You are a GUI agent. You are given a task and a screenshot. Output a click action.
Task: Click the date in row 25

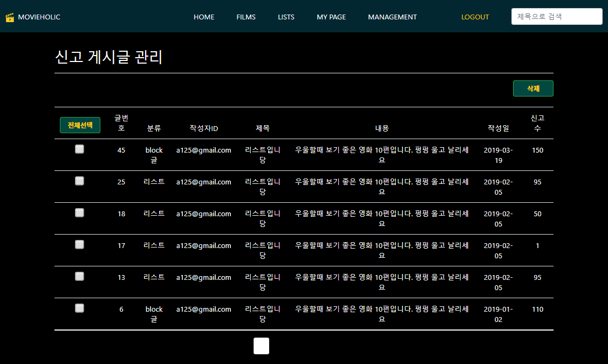click(498, 187)
